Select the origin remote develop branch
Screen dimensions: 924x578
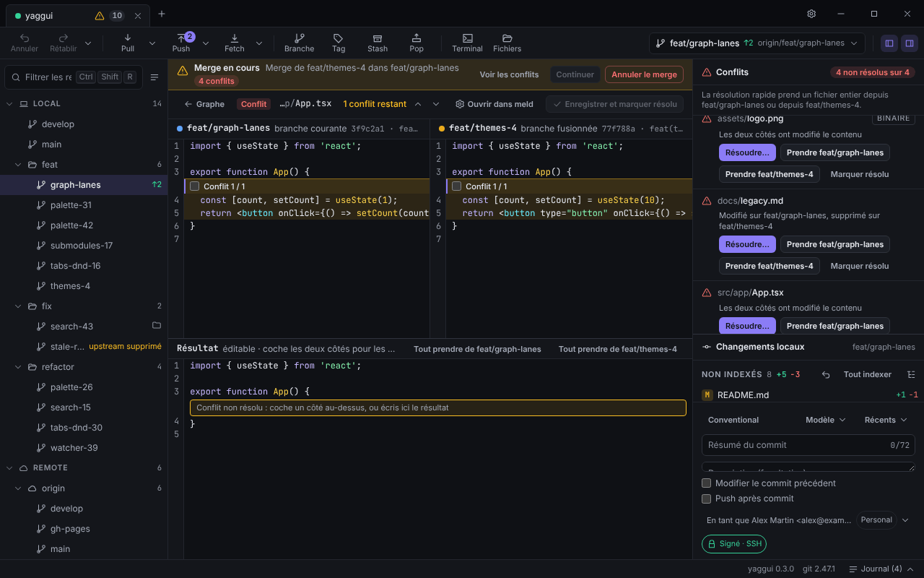click(66, 509)
